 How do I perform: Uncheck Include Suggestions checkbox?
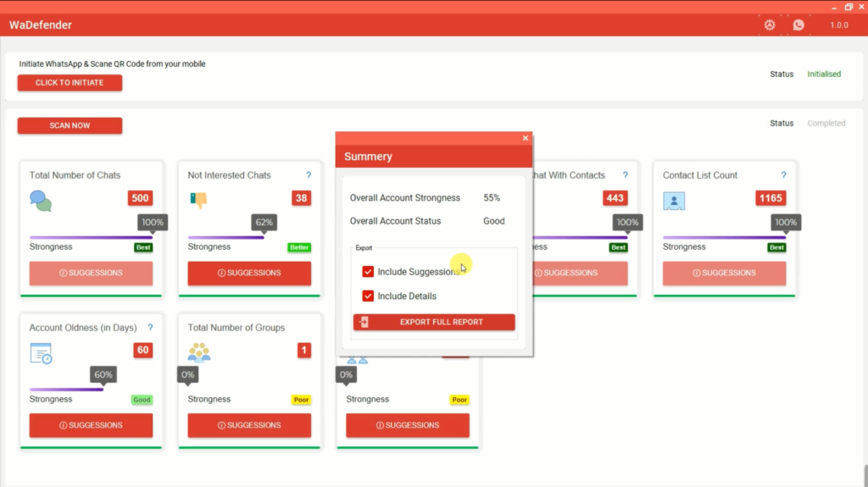(x=368, y=272)
